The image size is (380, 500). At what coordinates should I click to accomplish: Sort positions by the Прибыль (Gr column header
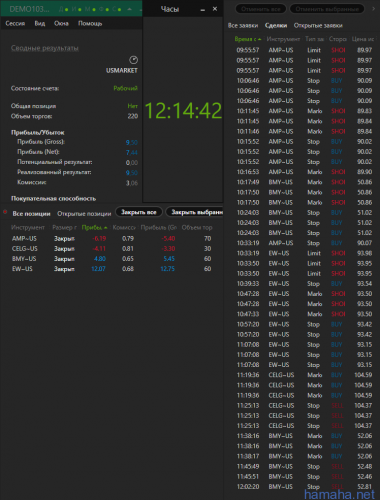(x=159, y=227)
